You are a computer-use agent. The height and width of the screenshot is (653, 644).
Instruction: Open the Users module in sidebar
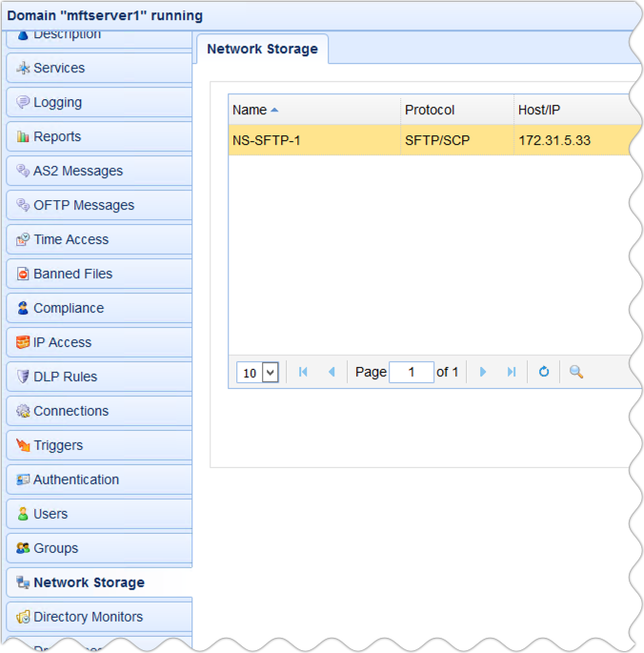point(50,514)
